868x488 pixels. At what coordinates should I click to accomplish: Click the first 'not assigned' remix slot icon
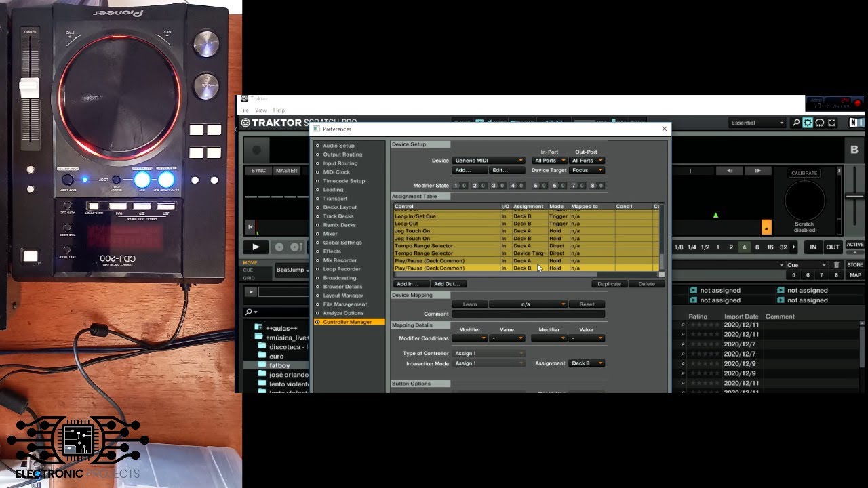693,290
